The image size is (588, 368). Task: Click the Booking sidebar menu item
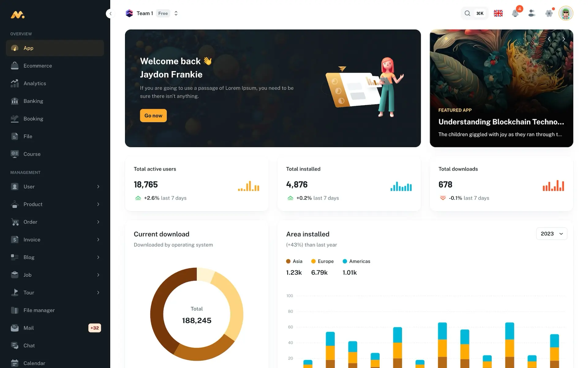[33, 119]
